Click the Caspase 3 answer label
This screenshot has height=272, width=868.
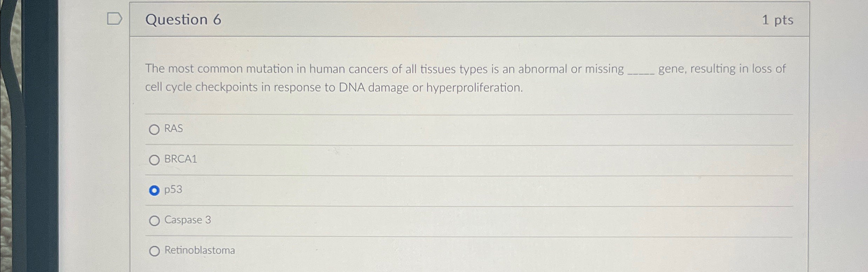click(x=188, y=220)
